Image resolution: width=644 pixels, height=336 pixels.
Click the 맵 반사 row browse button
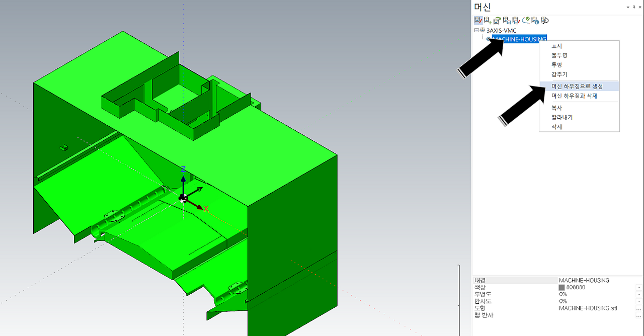(639, 315)
